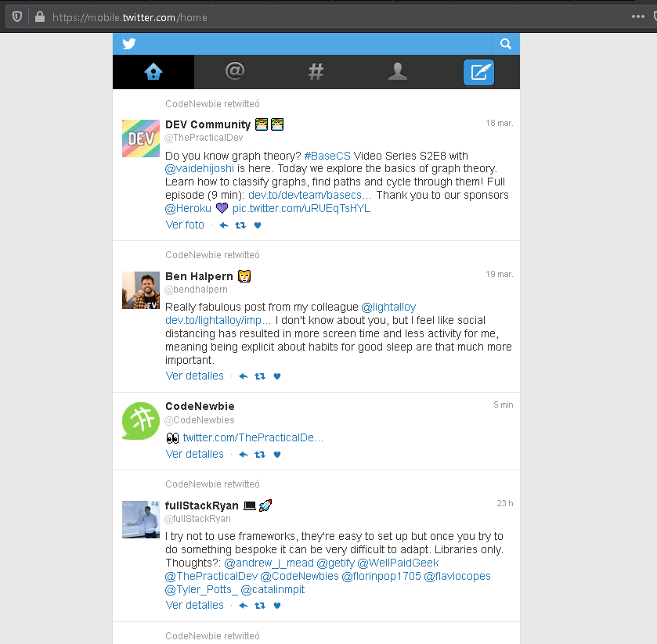
Task: Click 'Ver detalles' on fullStackRyan tweet
Action: click(194, 605)
